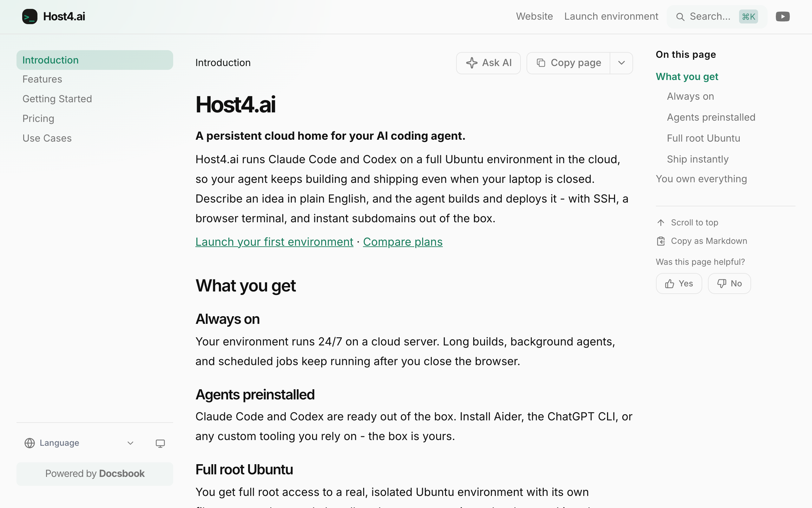The image size is (812, 508).
Task: Click the thumbs up icon
Action: point(669,284)
